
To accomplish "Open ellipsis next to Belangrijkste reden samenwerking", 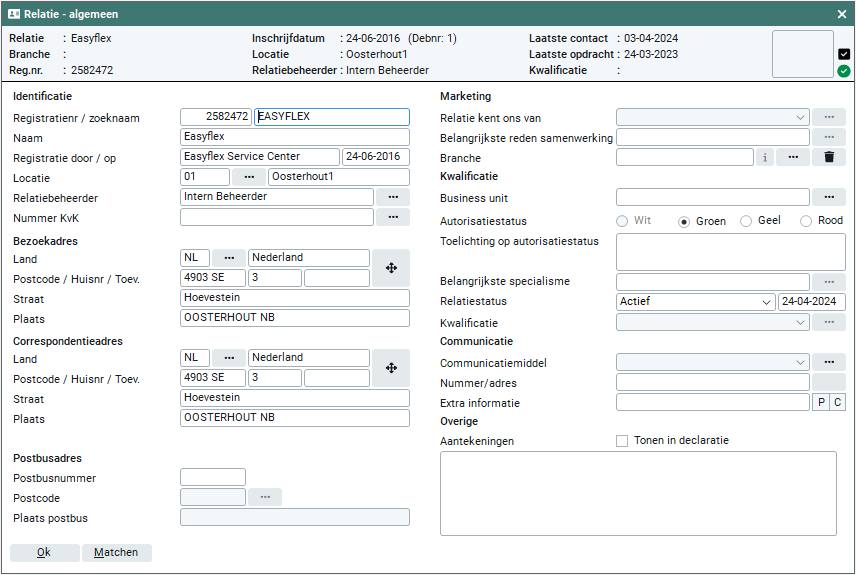I will (x=829, y=137).
